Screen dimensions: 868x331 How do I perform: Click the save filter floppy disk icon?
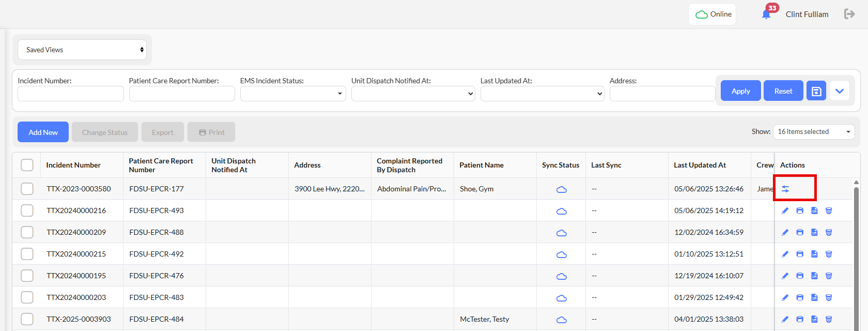(816, 91)
